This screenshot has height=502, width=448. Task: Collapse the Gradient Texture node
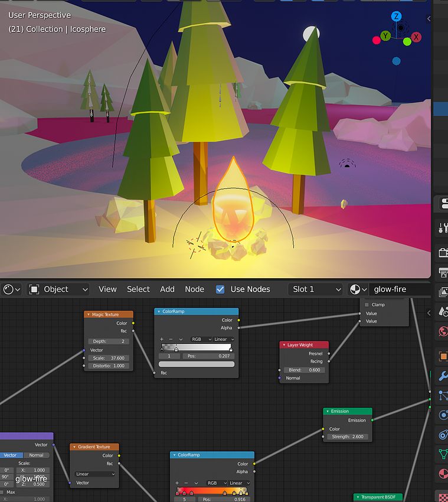[x=74, y=446]
